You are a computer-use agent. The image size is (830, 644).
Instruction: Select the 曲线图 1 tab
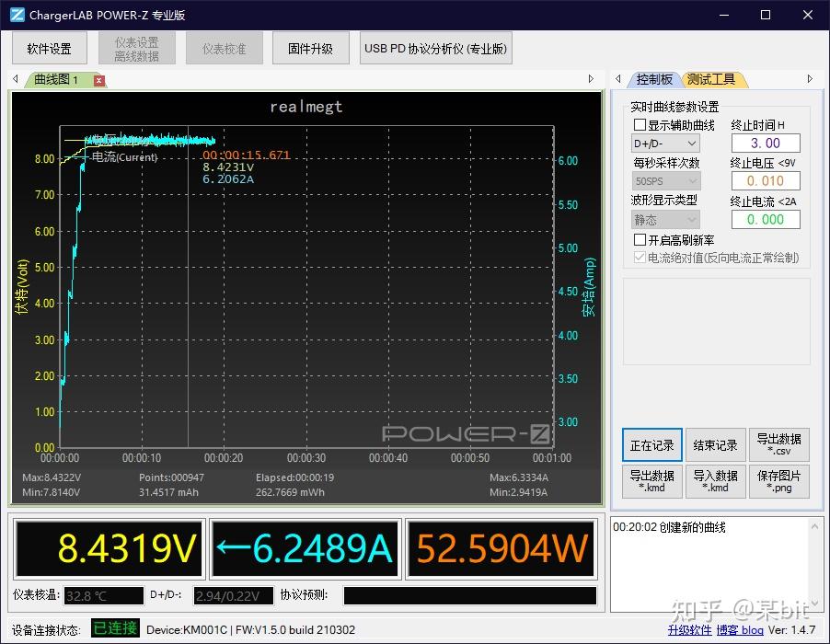pos(57,80)
